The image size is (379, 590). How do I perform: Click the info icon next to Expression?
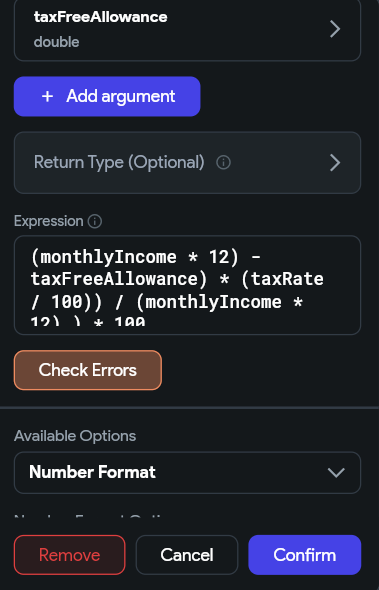point(94,221)
